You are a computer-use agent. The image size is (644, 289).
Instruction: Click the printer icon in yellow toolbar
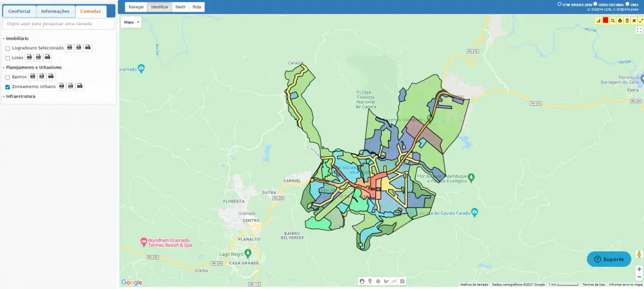pyautogui.click(x=619, y=21)
